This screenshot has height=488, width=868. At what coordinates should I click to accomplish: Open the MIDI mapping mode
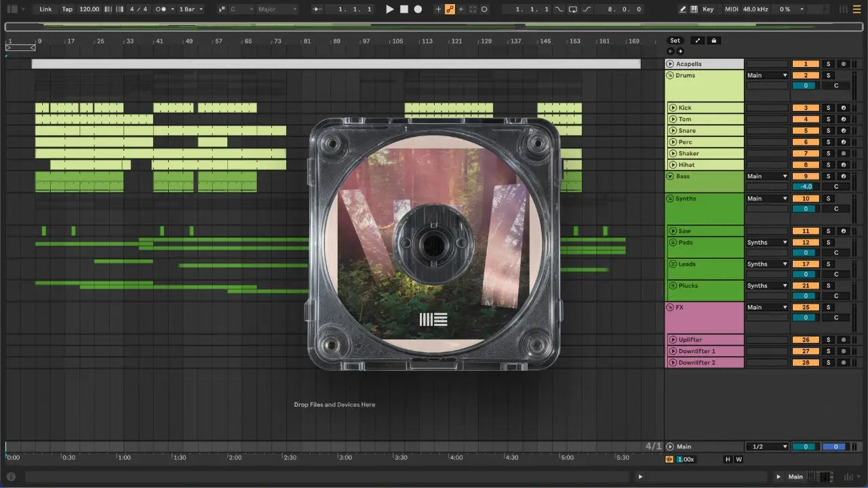tap(731, 9)
